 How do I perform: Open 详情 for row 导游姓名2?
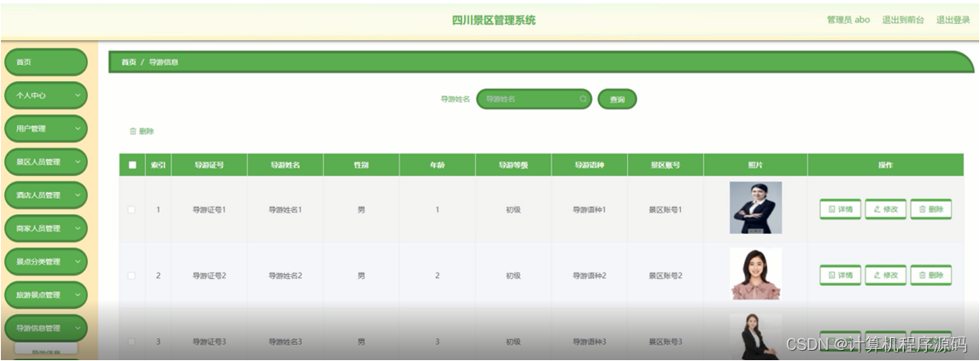tap(840, 275)
